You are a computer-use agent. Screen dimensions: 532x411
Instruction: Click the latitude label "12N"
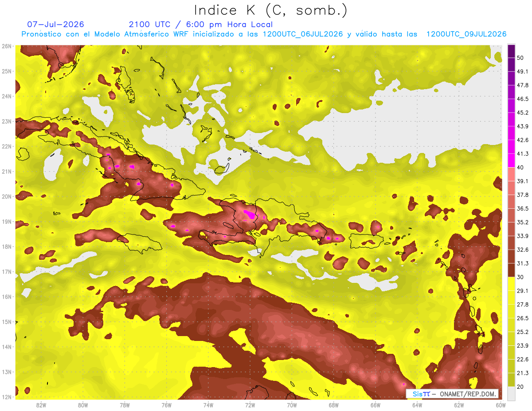7,397
